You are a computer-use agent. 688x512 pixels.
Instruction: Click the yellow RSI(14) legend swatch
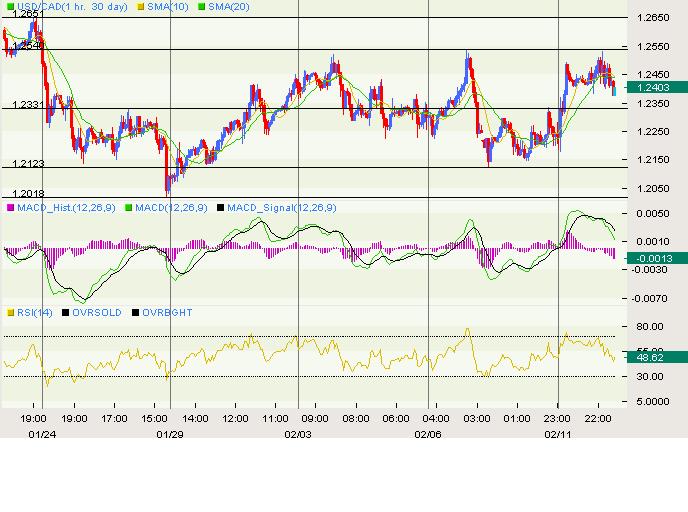[11, 313]
